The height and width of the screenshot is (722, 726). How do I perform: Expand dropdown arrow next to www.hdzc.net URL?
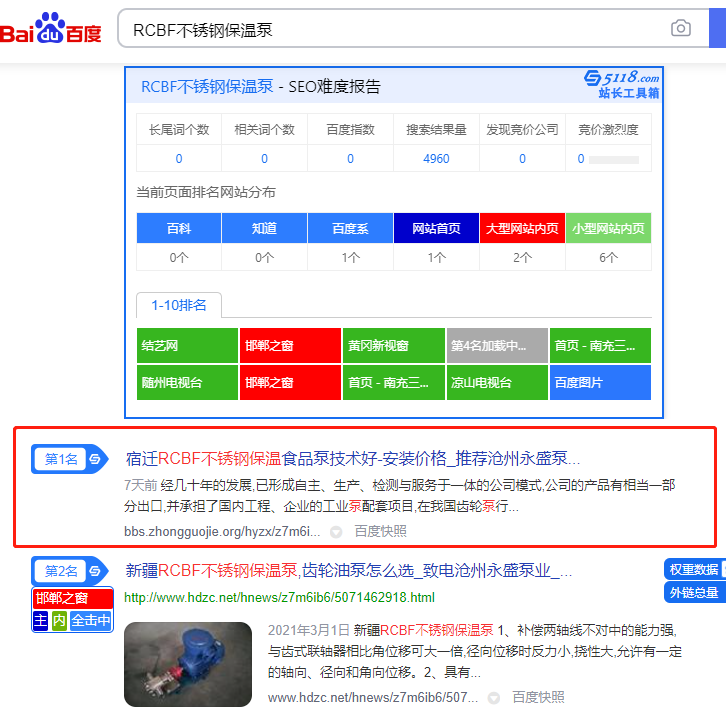(494, 698)
